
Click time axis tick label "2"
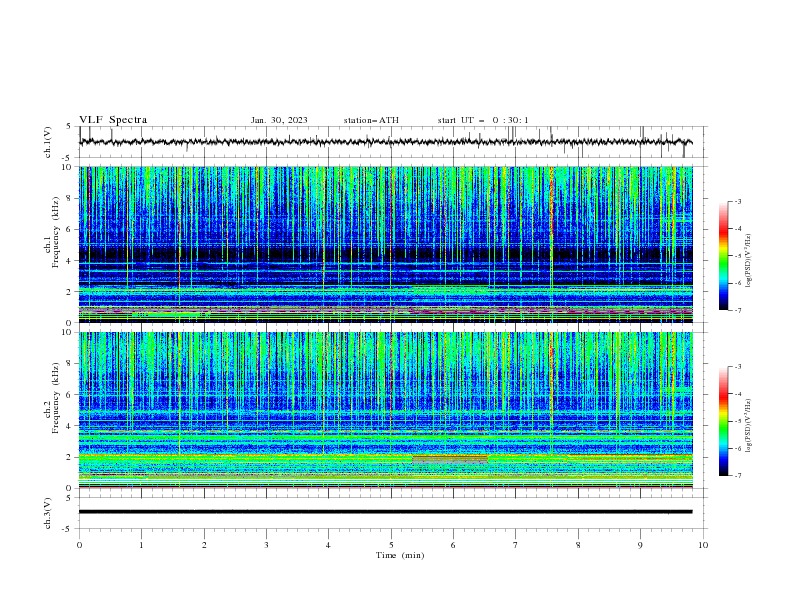(x=204, y=545)
